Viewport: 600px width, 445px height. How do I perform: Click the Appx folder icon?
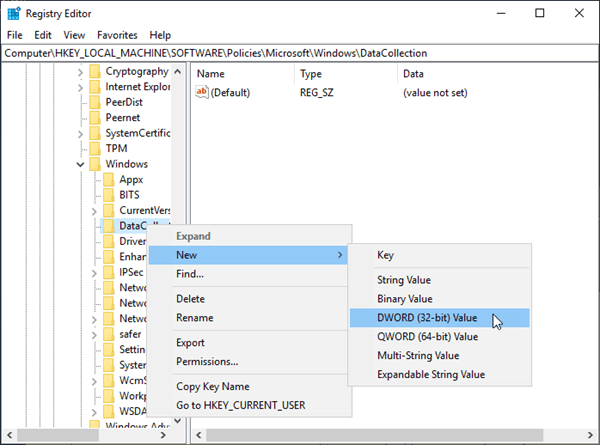pyautogui.click(x=109, y=179)
